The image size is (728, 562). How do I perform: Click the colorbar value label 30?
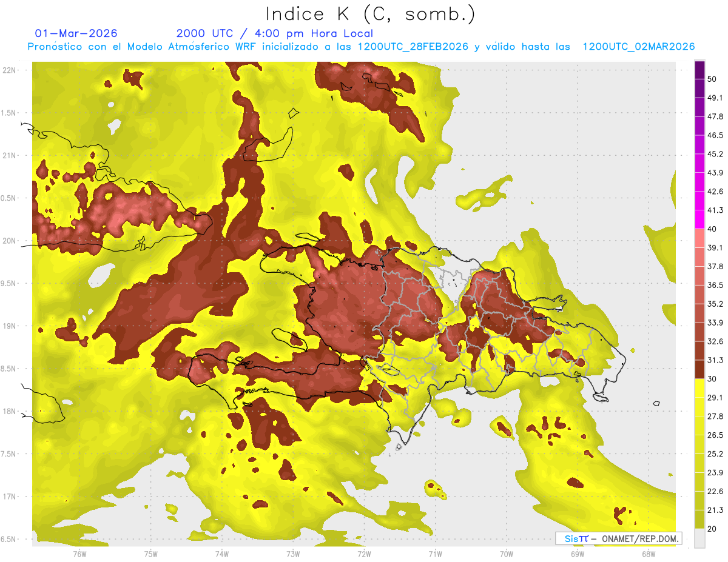[712, 379]
